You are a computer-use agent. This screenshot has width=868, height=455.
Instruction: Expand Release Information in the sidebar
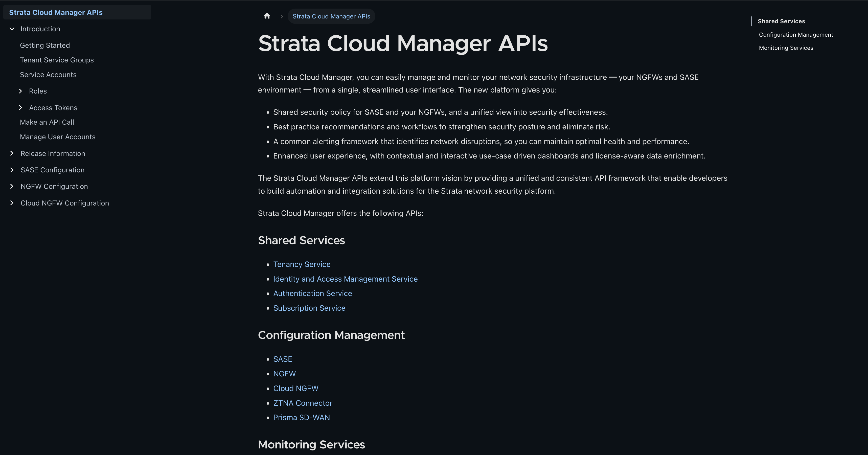point(12,153)
